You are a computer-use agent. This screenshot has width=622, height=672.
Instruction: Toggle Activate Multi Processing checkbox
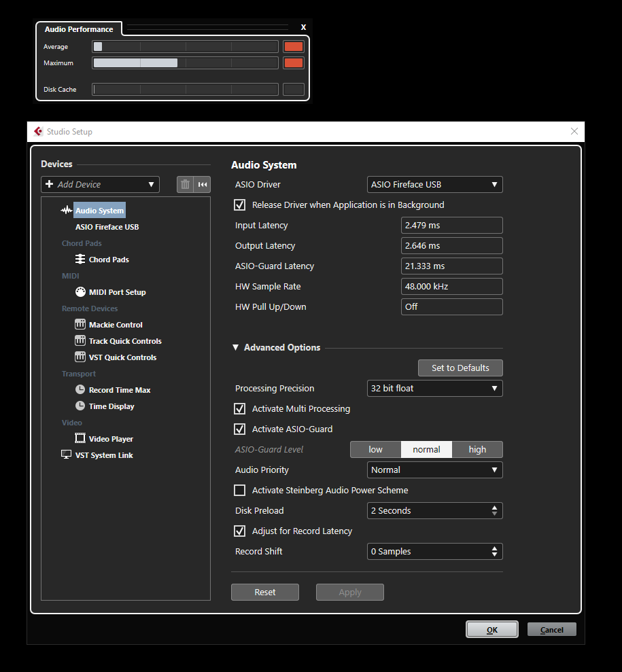tap(240, 409)
